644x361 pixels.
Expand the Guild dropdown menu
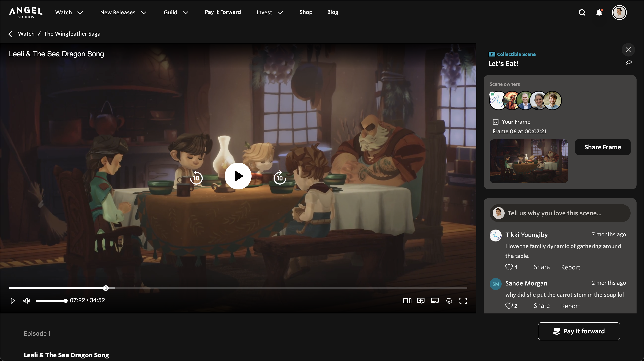click(176, 12)
